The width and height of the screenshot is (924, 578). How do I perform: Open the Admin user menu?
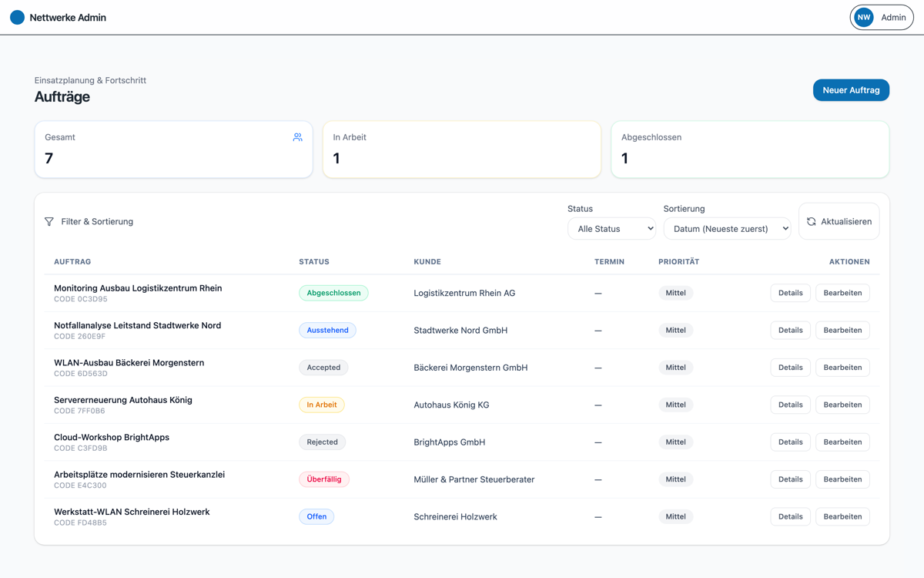tap(882, 17)
